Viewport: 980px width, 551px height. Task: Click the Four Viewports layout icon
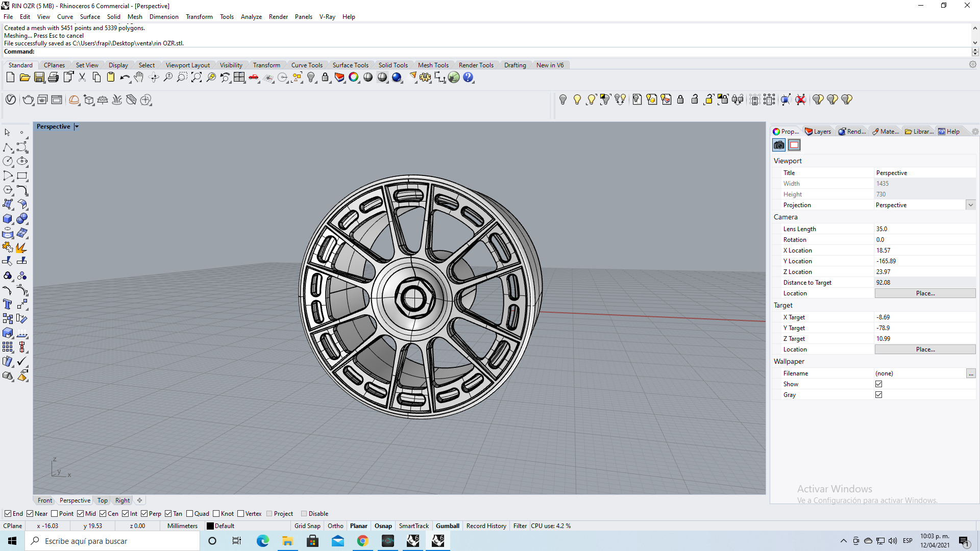click(x=239, y=78)
